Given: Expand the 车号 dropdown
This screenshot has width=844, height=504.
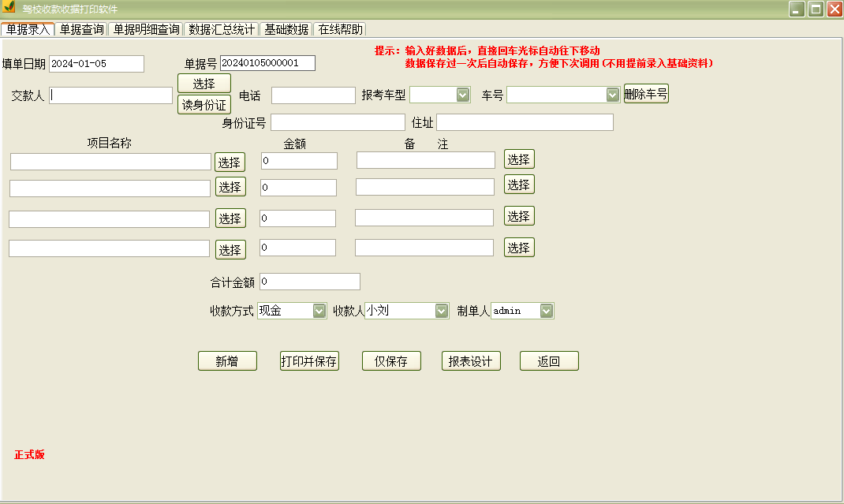Looking at the screenshot, I should pos(613,95).
